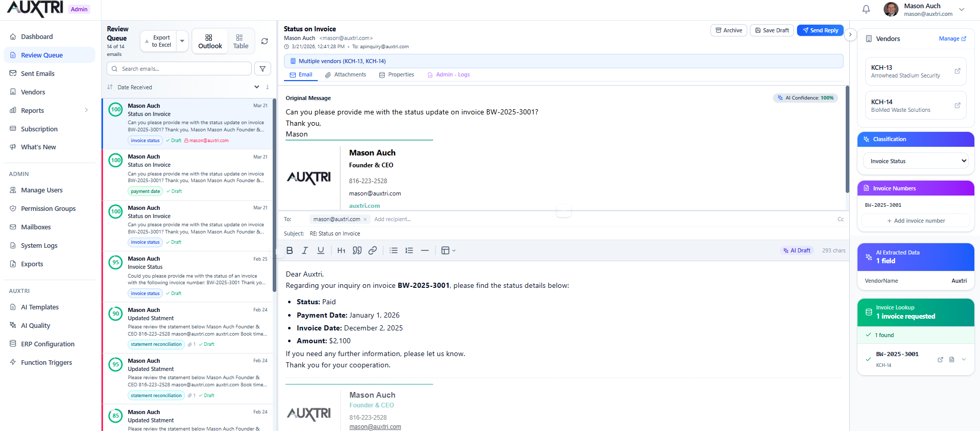Screen dimensions: 980x431
Task: Edit the RE: Status on Invoice subject
Action: click(x=335, y=233)
